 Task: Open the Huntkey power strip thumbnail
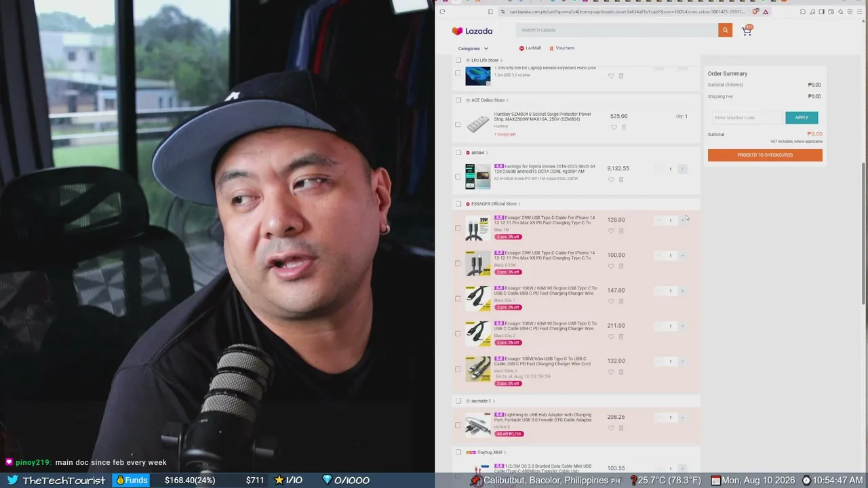coord(477,124)
